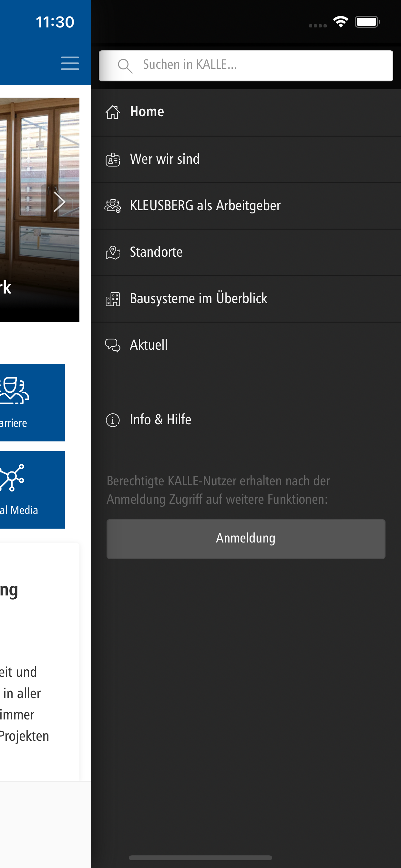This screenshot has width=401, height=868.
Task: Tap the map pin icon beside Standorte
Action: [x=113, y=252]
